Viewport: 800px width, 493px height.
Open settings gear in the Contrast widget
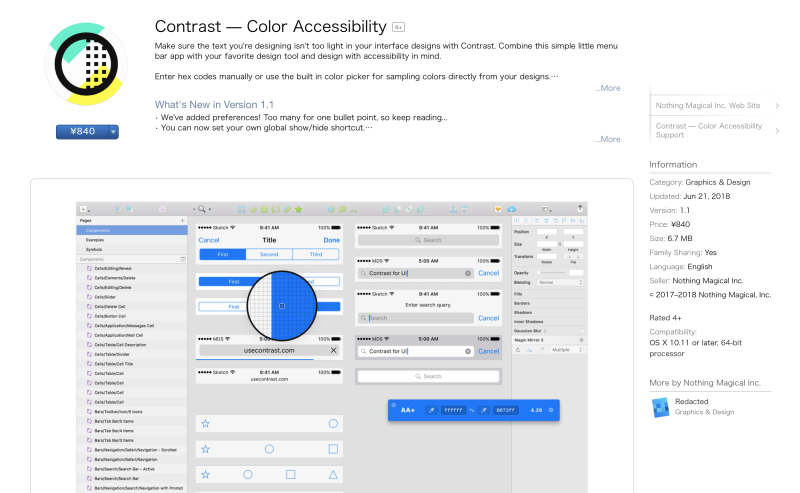pos(551,410)
